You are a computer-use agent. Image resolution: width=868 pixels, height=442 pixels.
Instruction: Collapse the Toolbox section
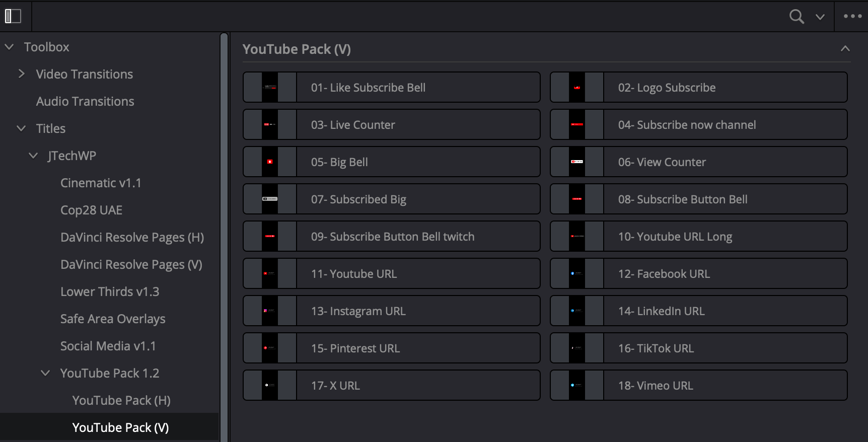click(9, 46)
